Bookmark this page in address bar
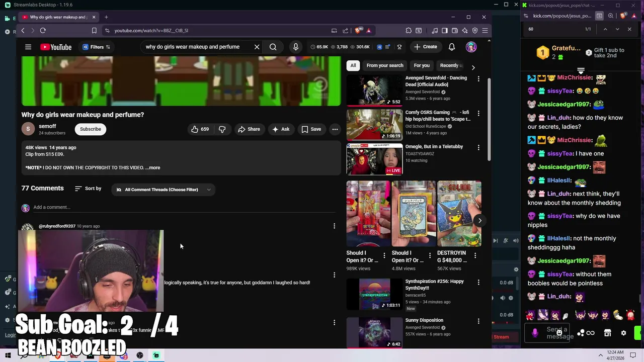The image size is (644, 362). pyautogui.click(x=94, y=31)
